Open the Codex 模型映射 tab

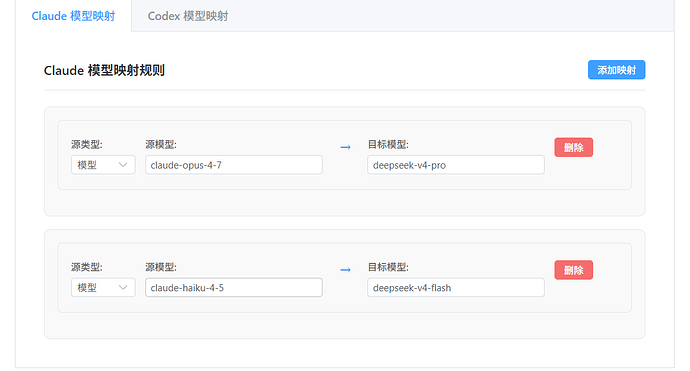[188, 16]
